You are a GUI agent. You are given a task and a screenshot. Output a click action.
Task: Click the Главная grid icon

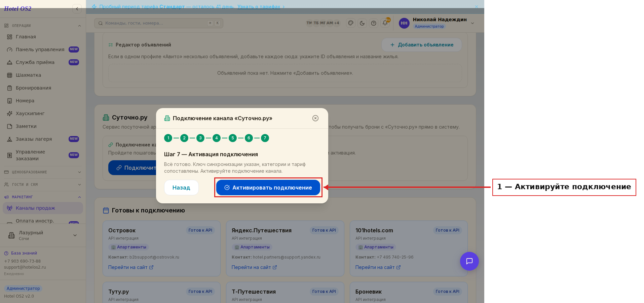tap(9, 37)
